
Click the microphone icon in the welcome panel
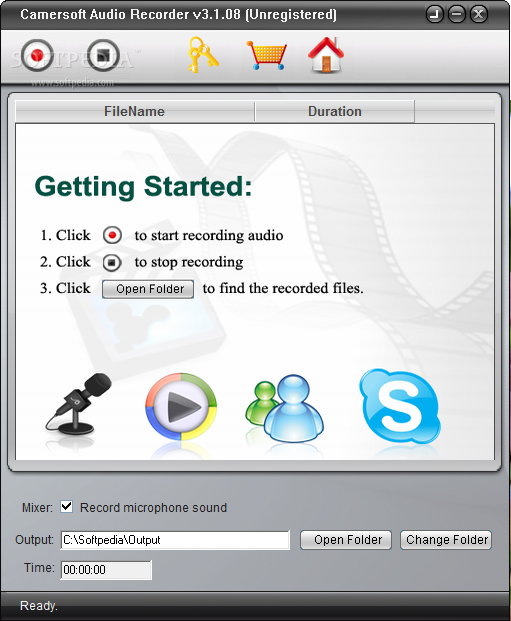pyautogui.click(x=78, y=404)
